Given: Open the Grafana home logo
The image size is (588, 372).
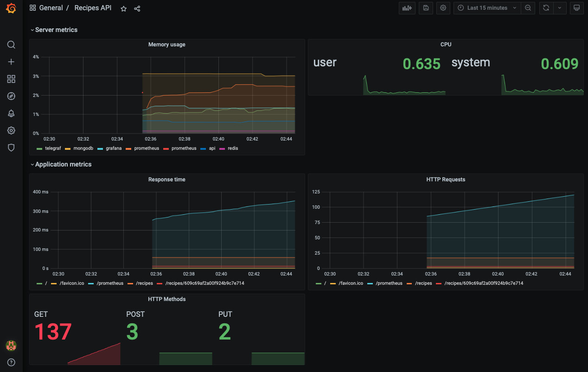Looking at the screenshot, I should click(11, 8).
